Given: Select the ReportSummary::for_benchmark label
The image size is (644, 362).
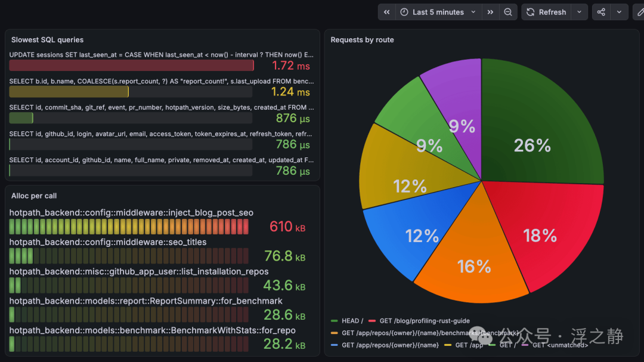Looking at the screenshot, I should click(x=146, y=301).
